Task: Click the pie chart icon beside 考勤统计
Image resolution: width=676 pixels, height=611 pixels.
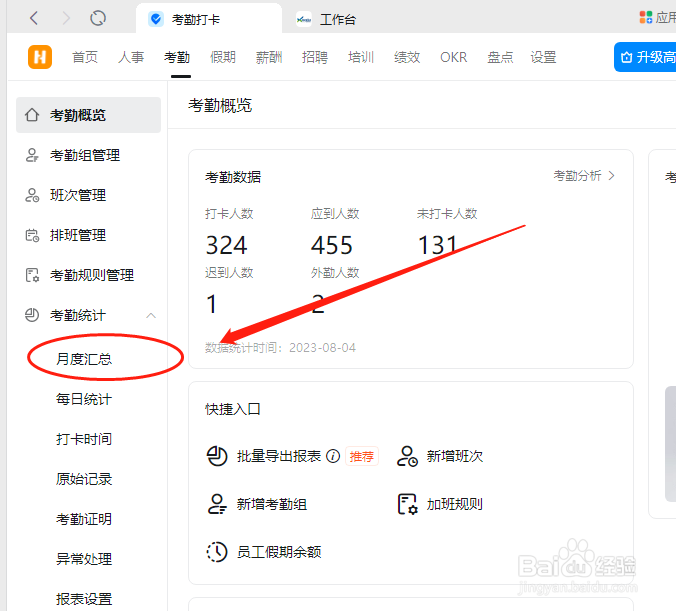Action: (32, 315)
